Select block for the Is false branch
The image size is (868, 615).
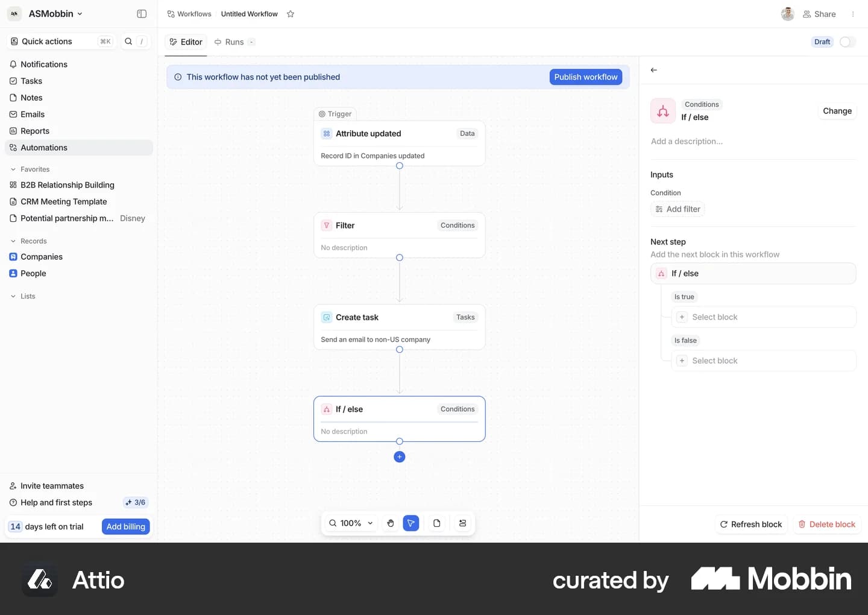click(764, 361)
